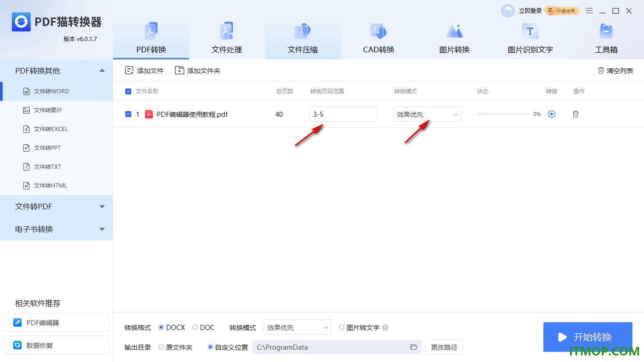This screenshot has height=362, width=644.
Task: Click the PDF猫转换器 logo icon
Action: [21, 22]
